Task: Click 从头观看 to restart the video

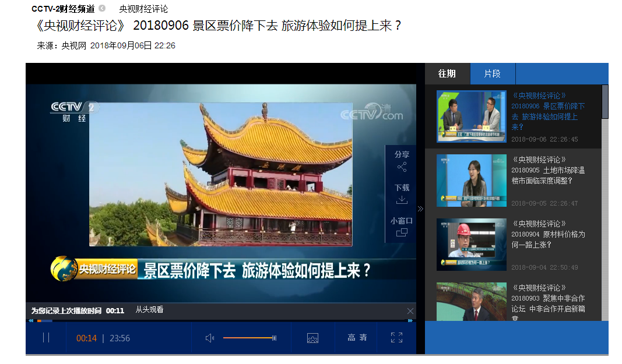Action: tap(149, 310)
